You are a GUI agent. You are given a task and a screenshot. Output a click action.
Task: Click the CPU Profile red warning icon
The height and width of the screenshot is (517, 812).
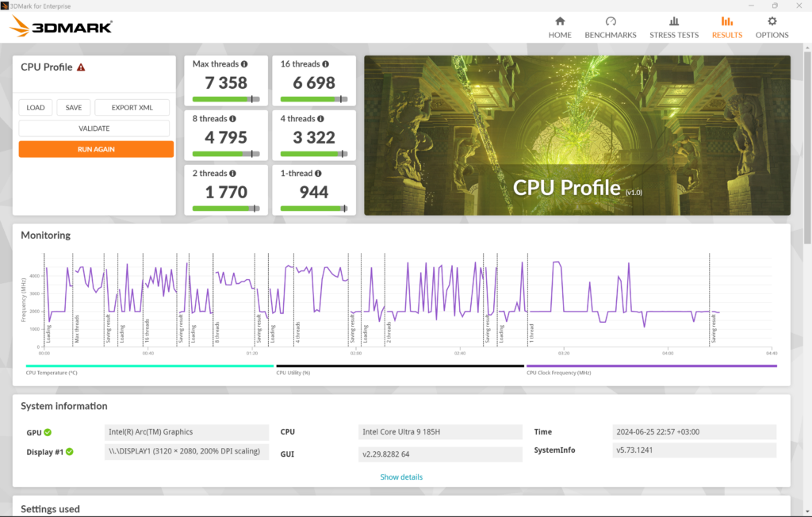pos(81,67)
